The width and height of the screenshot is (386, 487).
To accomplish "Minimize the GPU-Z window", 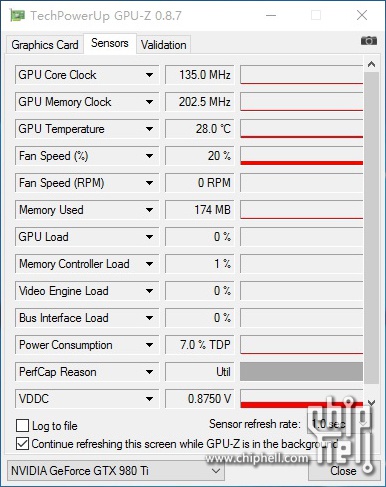I will click(271, 15).
